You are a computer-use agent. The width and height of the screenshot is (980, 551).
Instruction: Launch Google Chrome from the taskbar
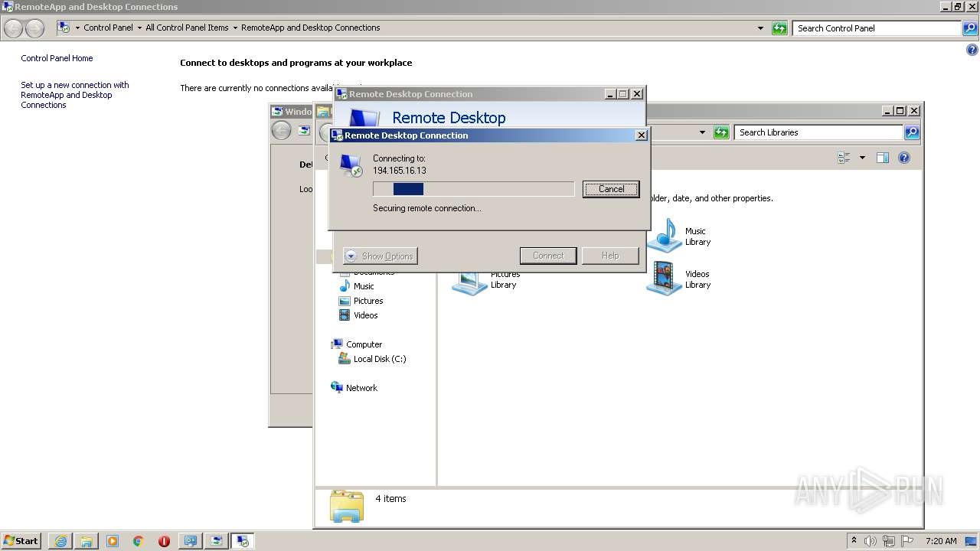[x=139, y=541]
